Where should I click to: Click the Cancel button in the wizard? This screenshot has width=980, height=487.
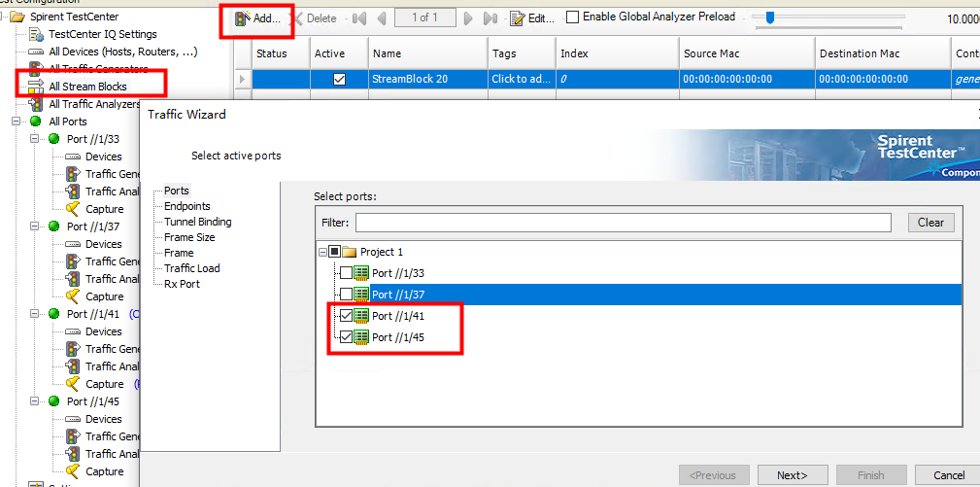click(949, 475)
